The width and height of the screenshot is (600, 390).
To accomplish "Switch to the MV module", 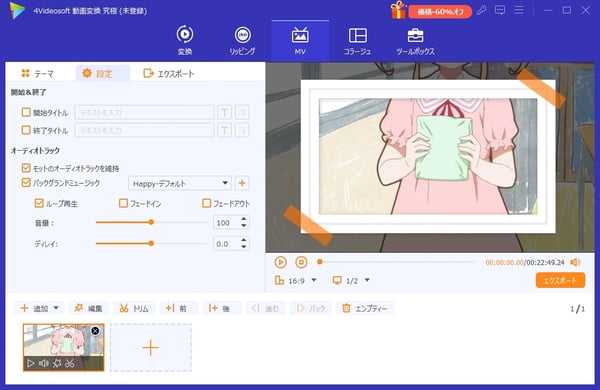I will tap(300, 41).
